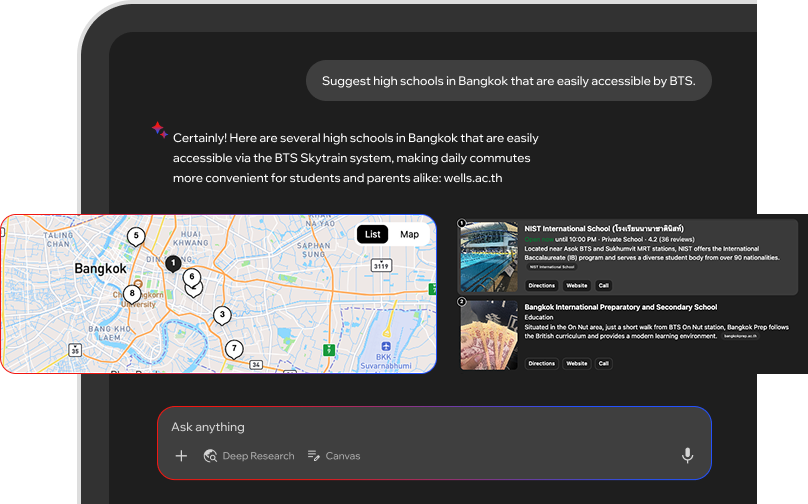Click route shield 3119 on map
Viewport: 808px width, 504px height.
(x=381, y=265)
